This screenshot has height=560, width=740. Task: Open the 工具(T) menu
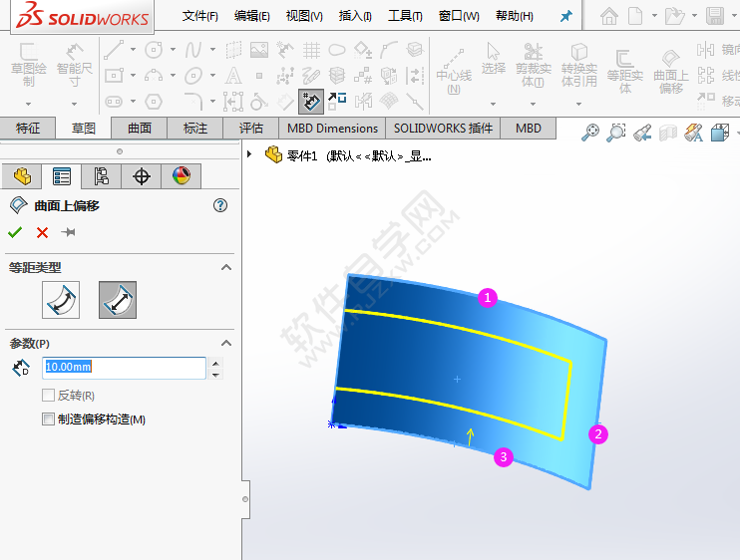point(405,16)
